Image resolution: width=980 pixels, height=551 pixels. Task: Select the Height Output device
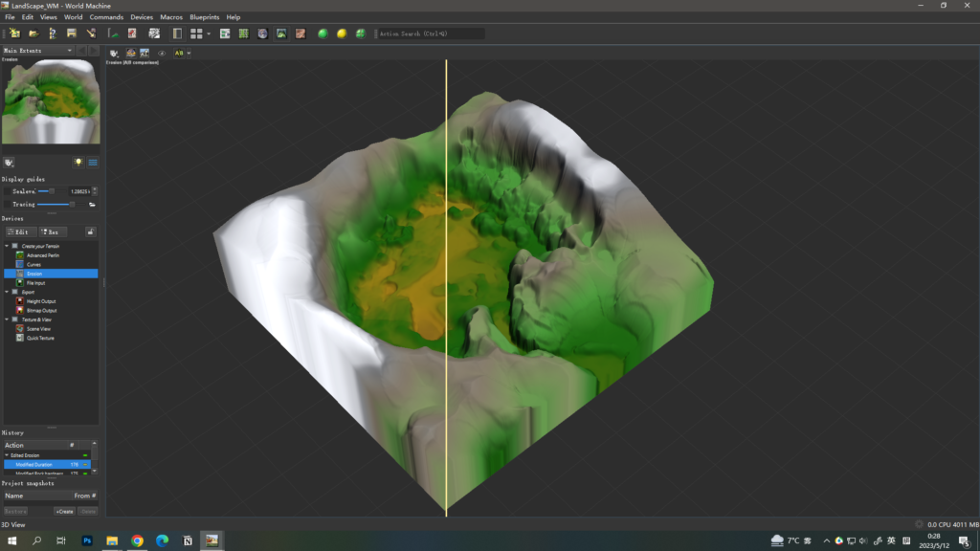[41, 301]
